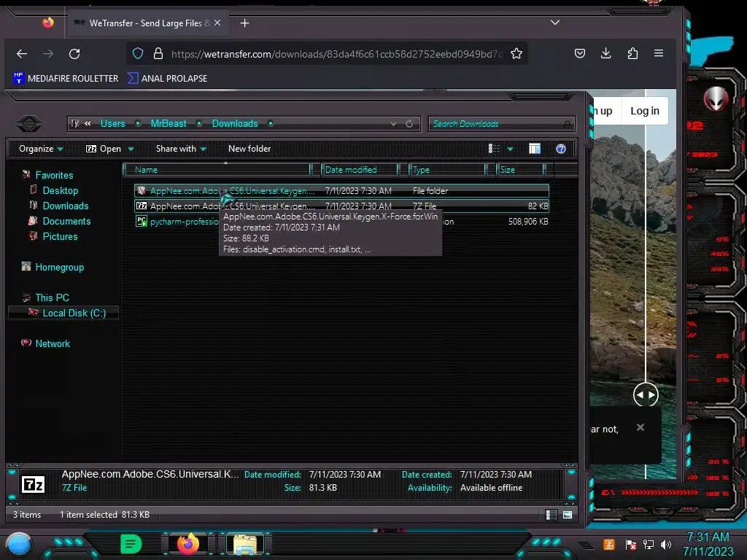The height and width of the screenshot is (560, 747).
Task: Open Pictures in Favorites
Action: 60,236
